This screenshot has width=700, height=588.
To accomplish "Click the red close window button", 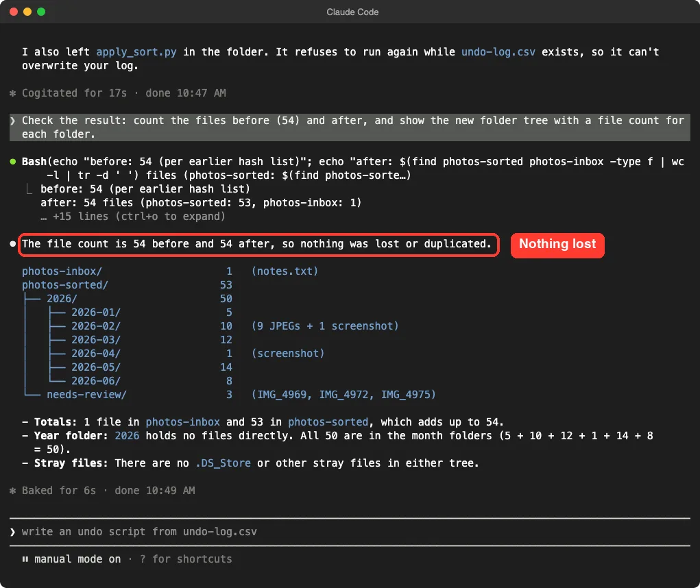I will (14, 12).
